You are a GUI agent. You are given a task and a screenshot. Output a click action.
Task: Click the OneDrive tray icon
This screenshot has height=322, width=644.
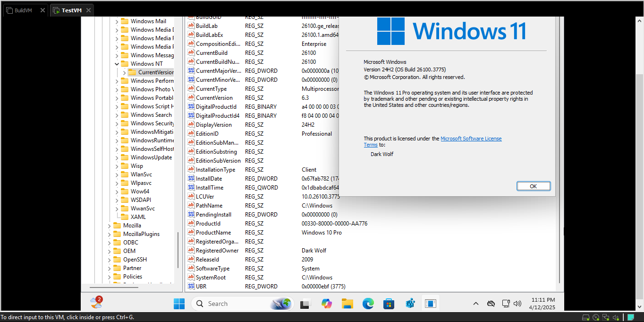491,304
